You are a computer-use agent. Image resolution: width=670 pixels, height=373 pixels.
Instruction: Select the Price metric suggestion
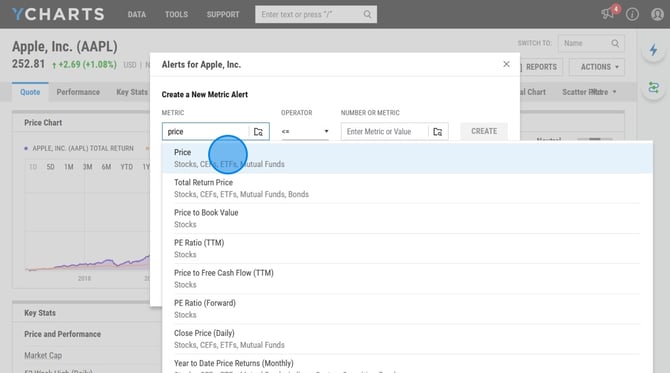[x=407, y=158]
